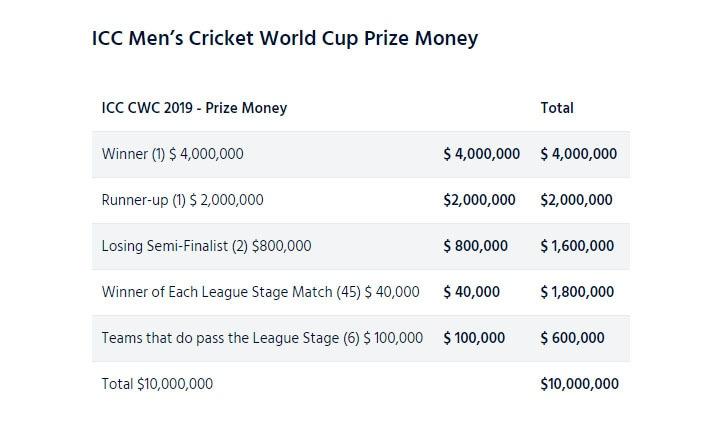The width and height of the screenshot is (702, 421).
Task: Click the Winner row's bold $ 4,000,000 amount
Action: (482, 154)
